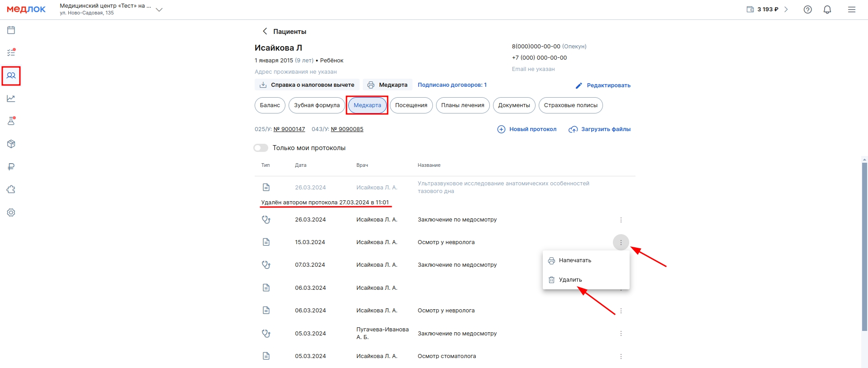
Task: Open the help question mark icon
Action: point(807,9)
